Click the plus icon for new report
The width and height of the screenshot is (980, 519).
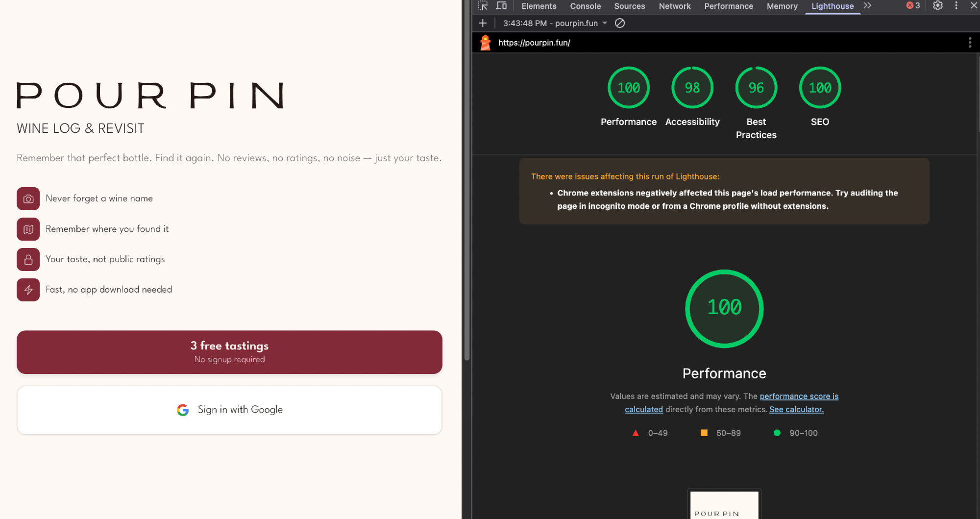[x=483, y=23]
